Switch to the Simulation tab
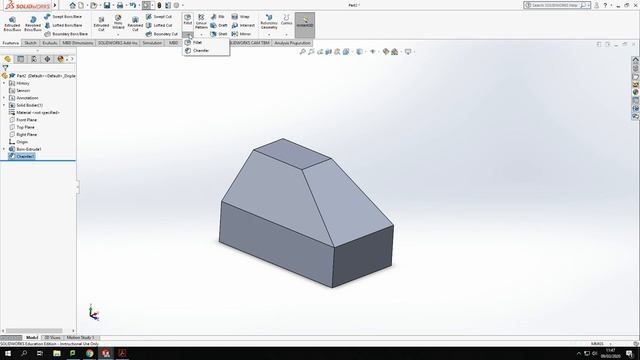Screen dimensions: 640x360 pyautogui.click(x=152, y=43)
